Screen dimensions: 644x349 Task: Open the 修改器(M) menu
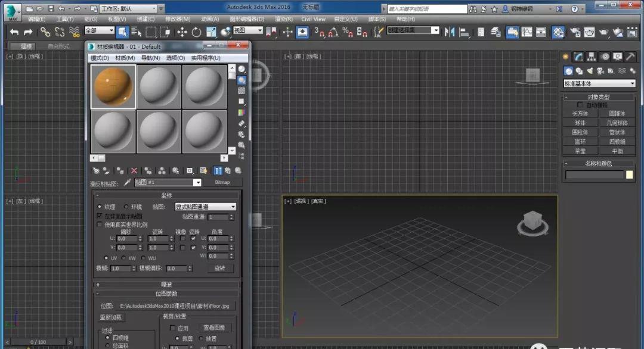click(178, 19)
